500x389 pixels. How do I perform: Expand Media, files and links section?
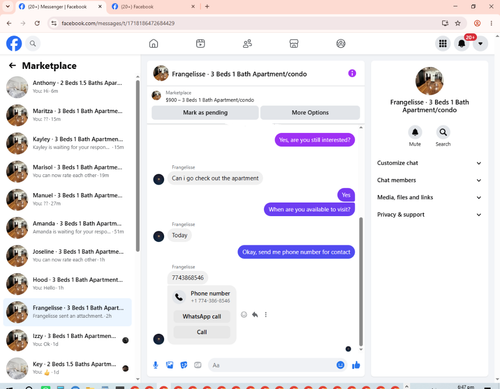(429, 197)
